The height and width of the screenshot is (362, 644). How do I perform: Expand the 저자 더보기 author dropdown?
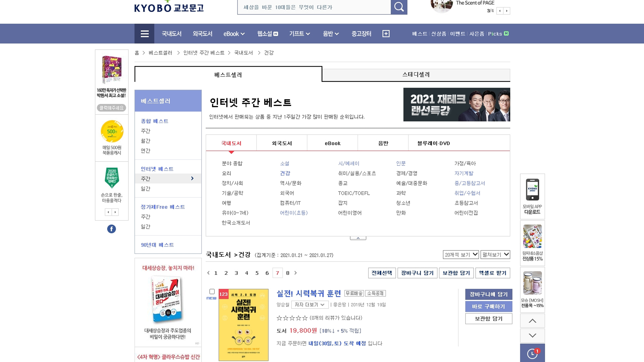tap(310, 305)
